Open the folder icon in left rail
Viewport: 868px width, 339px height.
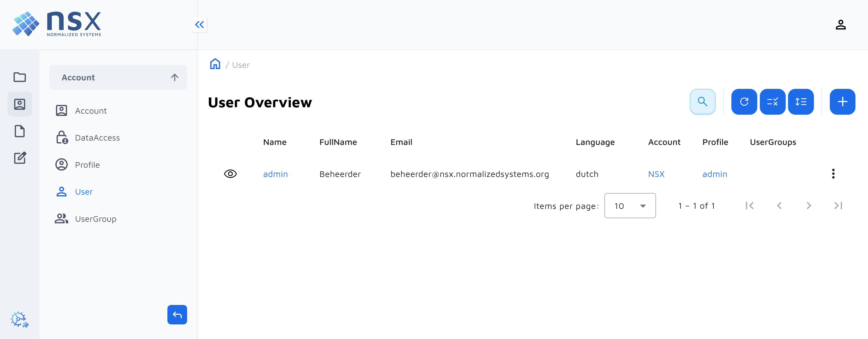tap(19, 77)
